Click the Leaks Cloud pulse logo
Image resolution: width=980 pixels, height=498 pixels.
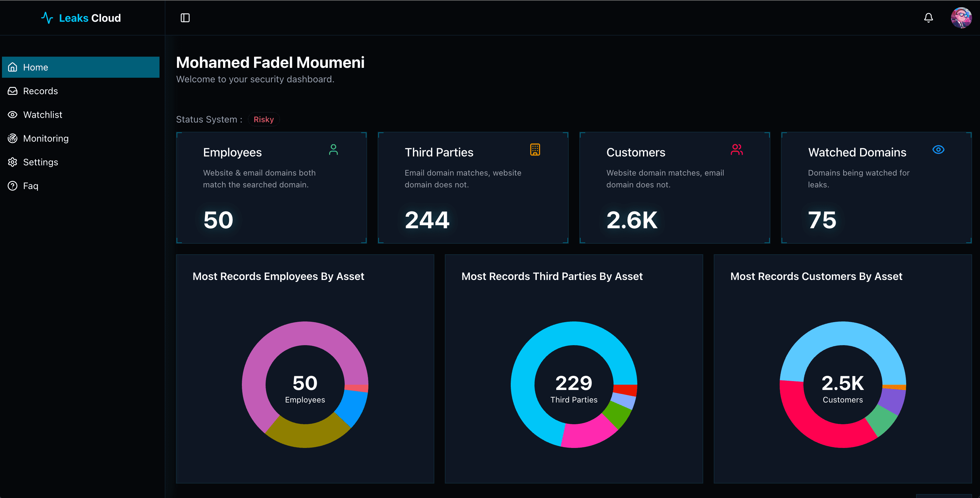coord(47,18)
